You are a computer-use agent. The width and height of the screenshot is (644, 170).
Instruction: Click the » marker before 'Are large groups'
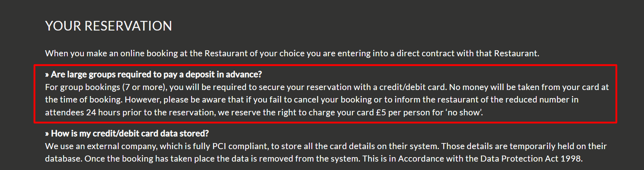click(47, 75)
